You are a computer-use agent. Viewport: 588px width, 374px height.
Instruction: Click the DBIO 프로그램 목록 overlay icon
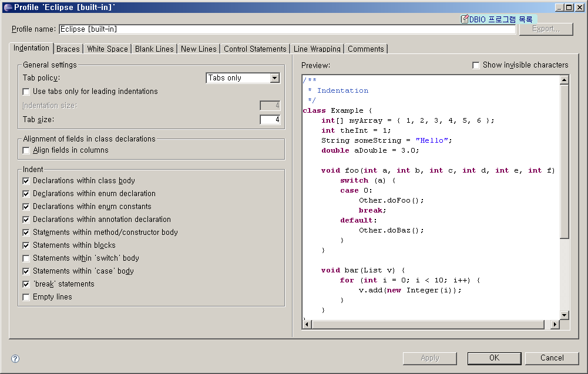click(x=465, y=19)
